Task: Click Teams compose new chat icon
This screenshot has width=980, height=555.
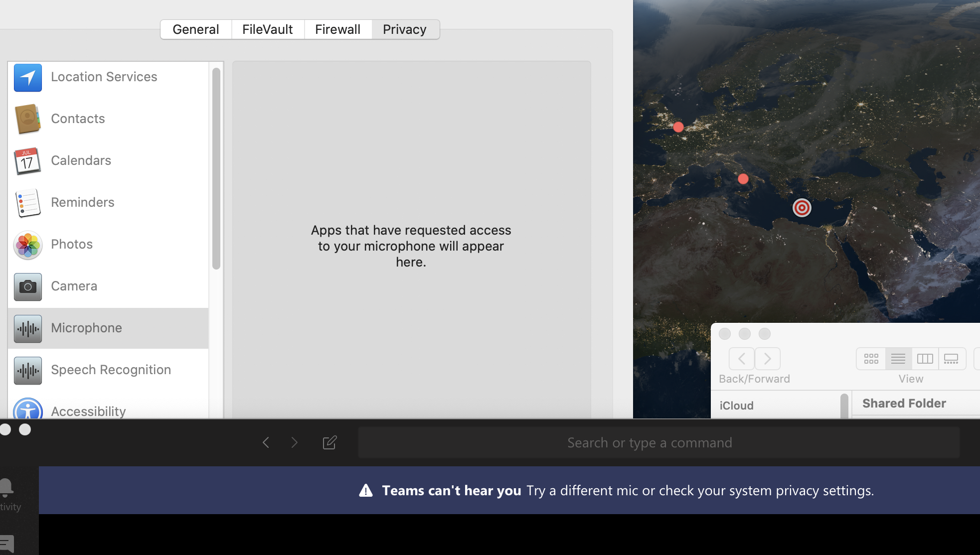Action: (x=329, y=442)
